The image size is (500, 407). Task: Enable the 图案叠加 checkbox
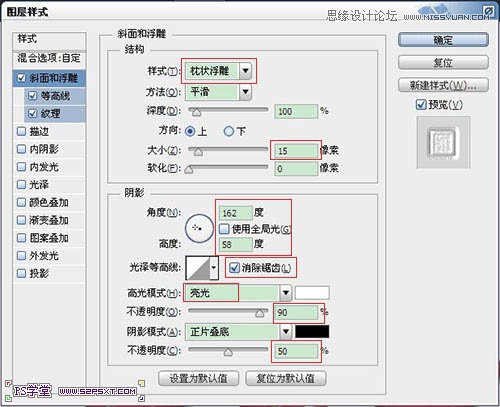click(21, 238)
